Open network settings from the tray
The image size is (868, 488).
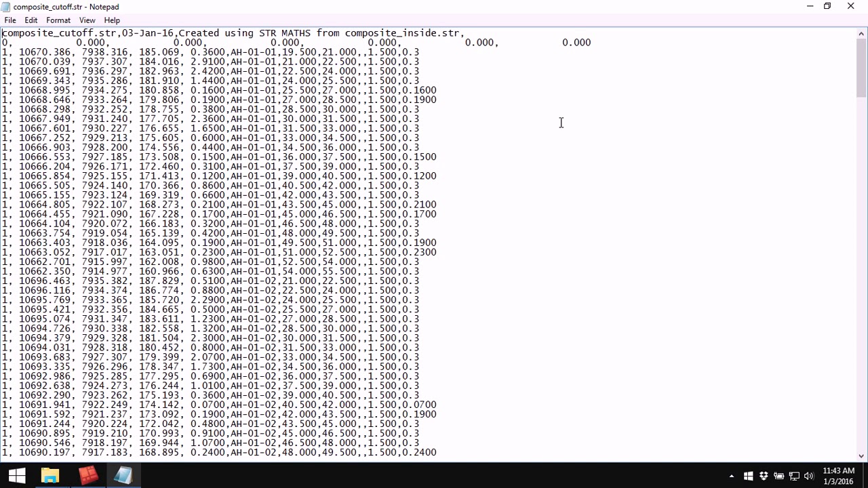793,476
